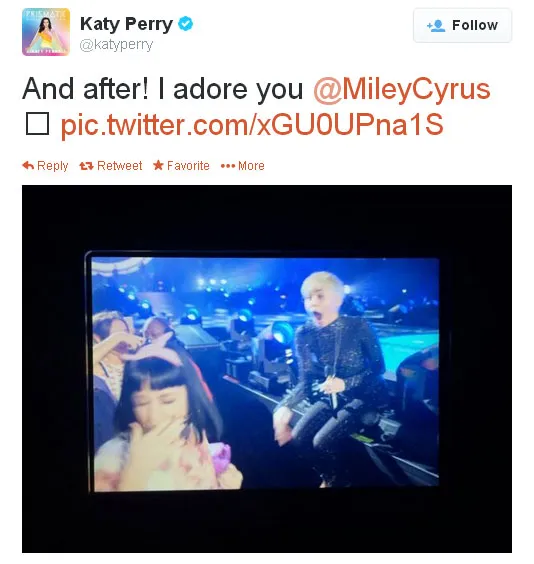The image size is (534, 564).
Task: Click the 'And after!' opening words
Action: tap(85, 88)
